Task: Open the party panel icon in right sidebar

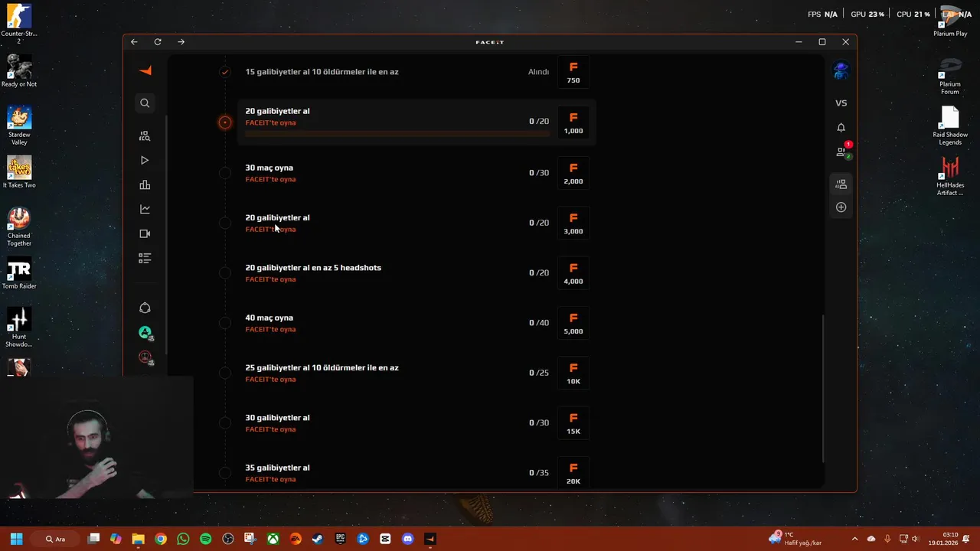Action: 841,184
